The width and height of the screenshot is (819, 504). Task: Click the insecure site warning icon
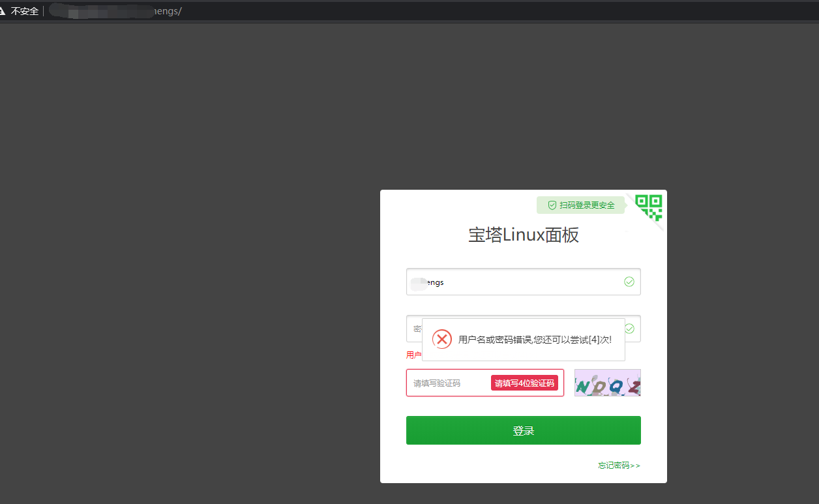pyautogui.click(x=3, y=11)
